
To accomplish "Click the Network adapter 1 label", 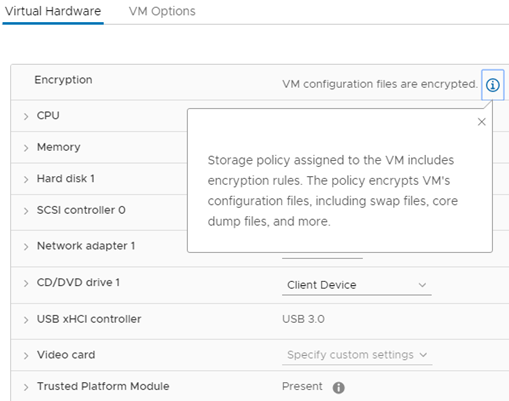I will click(x=86, y=246).
